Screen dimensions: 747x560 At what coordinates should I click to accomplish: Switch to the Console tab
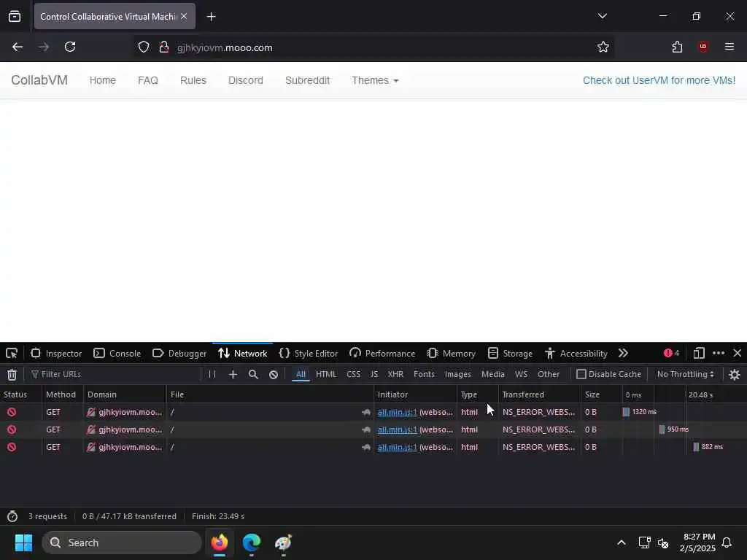(117, 354)
